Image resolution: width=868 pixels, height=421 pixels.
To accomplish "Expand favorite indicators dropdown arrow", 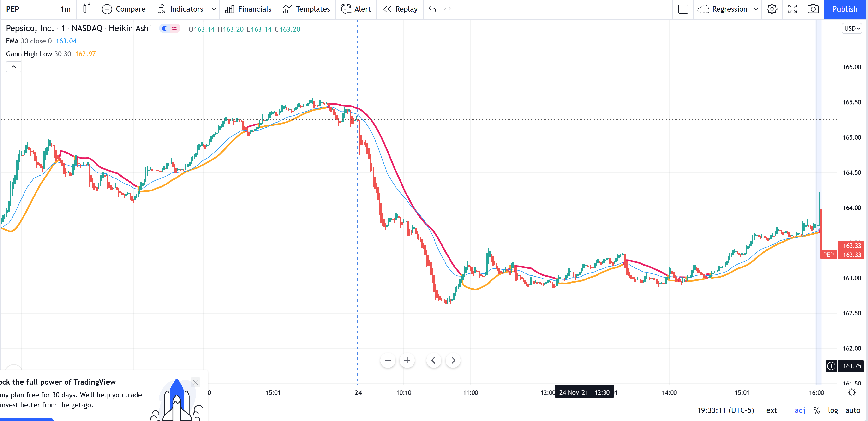I will 214,9.
